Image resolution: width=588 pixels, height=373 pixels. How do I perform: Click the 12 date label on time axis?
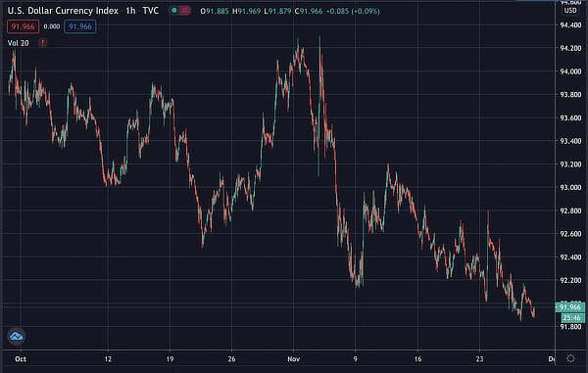coord(108,359)
